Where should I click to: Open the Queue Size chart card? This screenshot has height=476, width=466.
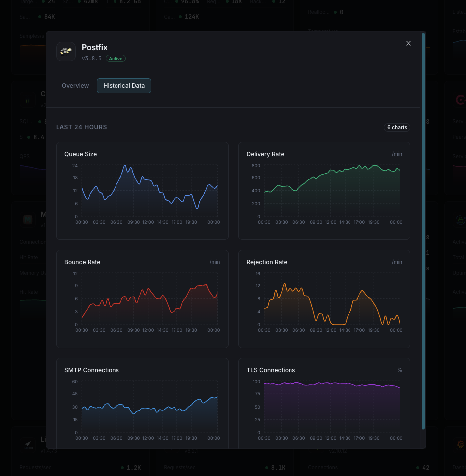(142, 190)
